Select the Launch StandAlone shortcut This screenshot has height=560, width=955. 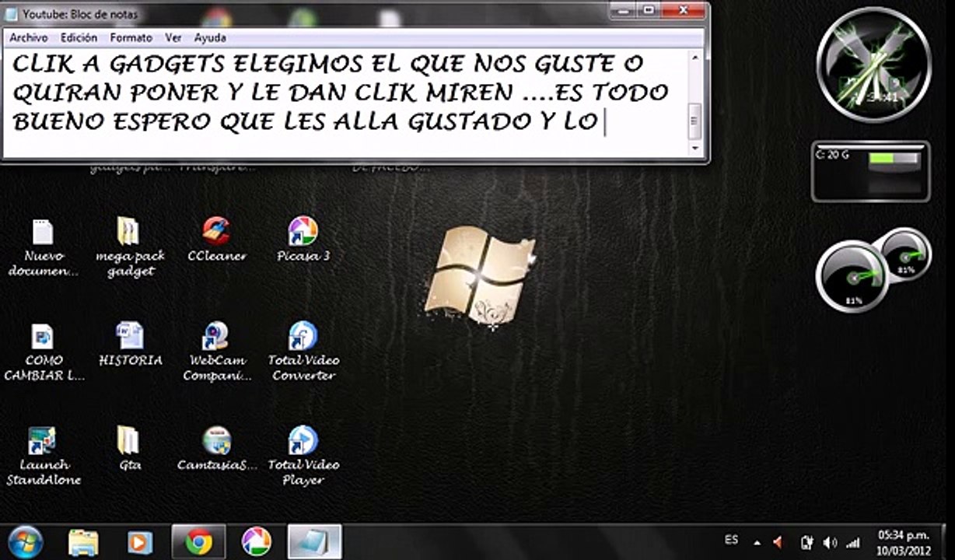click(43, 457)
